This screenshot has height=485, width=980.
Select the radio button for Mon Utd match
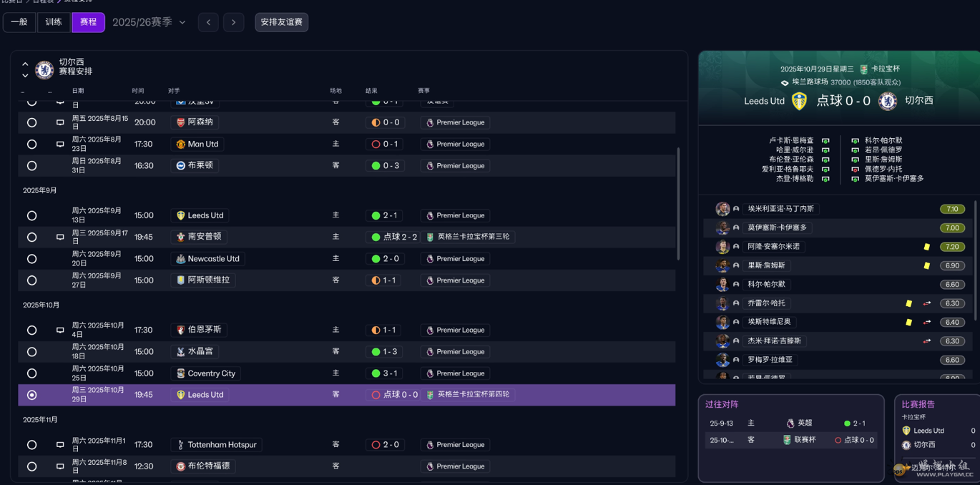(x=31, y=144)
